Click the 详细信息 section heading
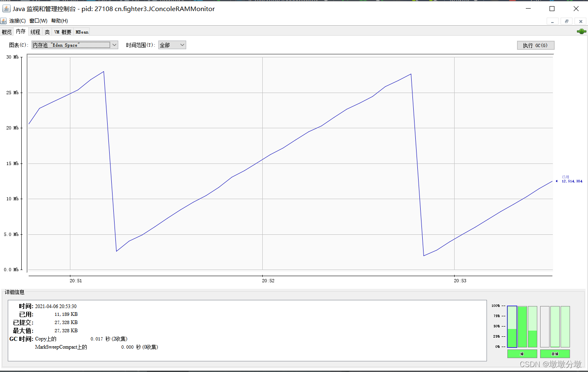Image resolution: width=588 pixels, height=372 pixels. pyautogui.click(x=15, y=292)
